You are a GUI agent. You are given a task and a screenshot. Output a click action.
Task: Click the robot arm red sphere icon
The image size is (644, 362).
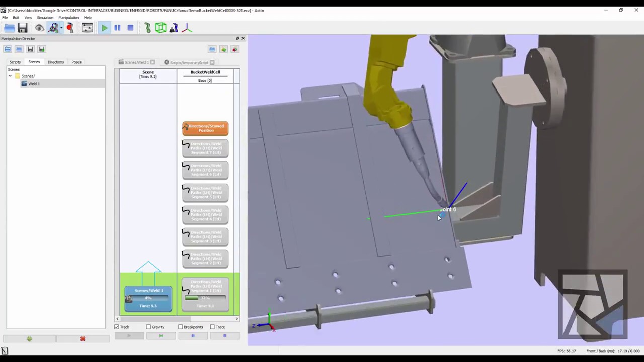click(x=70, y=28)
